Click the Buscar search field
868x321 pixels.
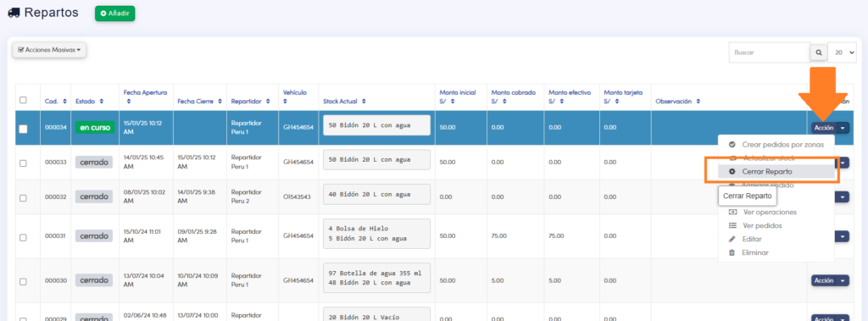(x=770, y=53)
